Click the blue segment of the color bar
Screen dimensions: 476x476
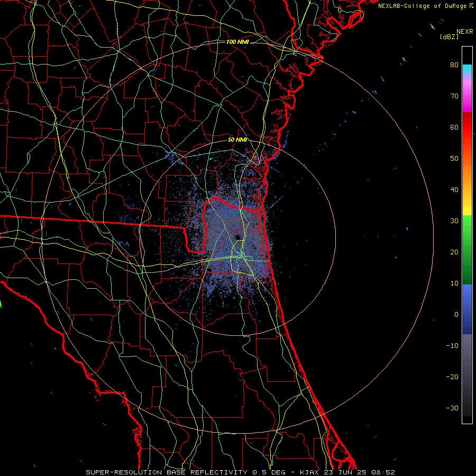click(x=467, y=309)
